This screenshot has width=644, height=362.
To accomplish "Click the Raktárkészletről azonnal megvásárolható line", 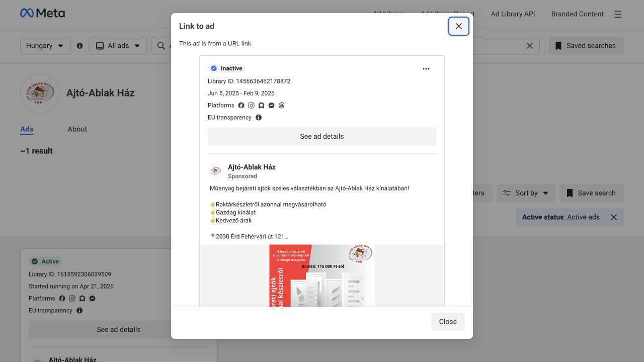I will [x=268, y=205].
